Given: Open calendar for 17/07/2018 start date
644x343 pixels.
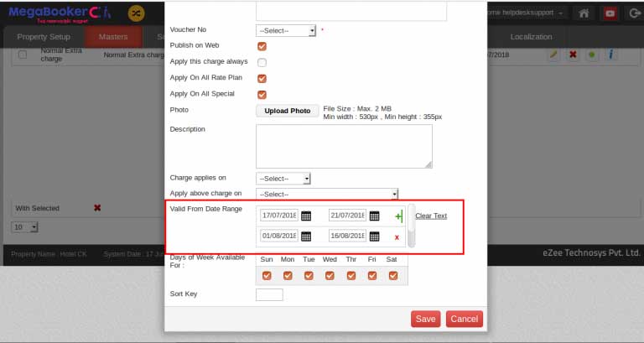Looking at the screenshot, I should [306, 216].
